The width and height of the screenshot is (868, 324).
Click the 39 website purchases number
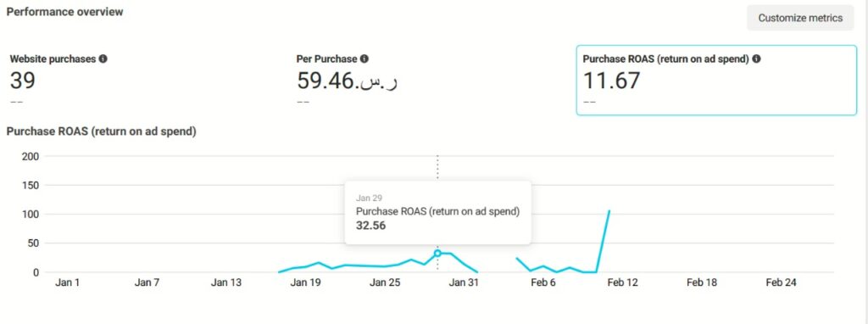pos(23,81)
